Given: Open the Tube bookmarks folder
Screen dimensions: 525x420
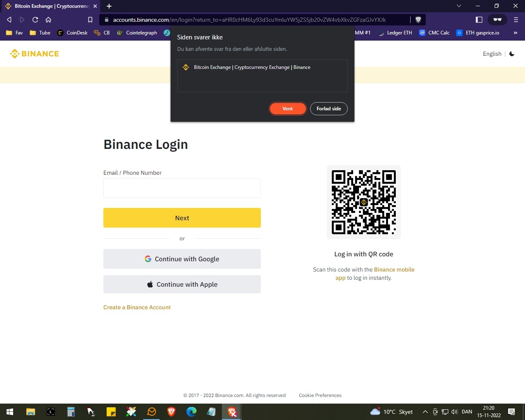Looking at the screenshot, I should 40,33.
